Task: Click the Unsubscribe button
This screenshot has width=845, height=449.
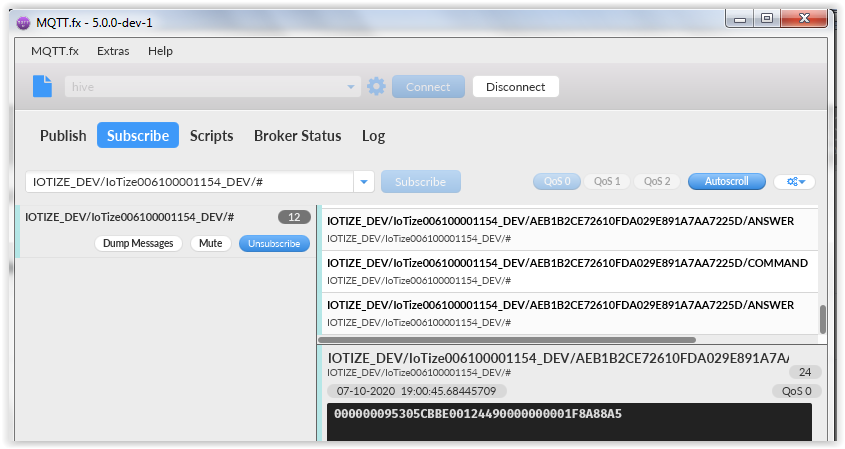Action: tap(274, 244)
